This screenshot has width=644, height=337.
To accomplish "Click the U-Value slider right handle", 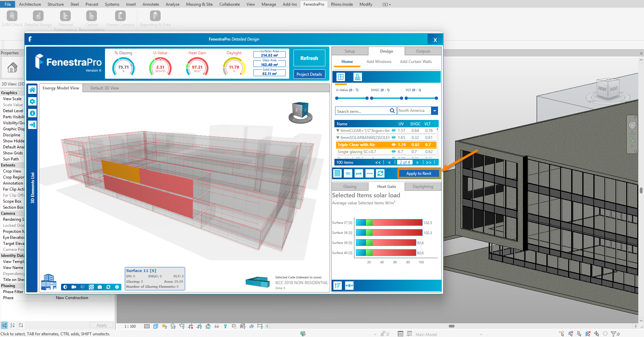I will coord(367,98).
